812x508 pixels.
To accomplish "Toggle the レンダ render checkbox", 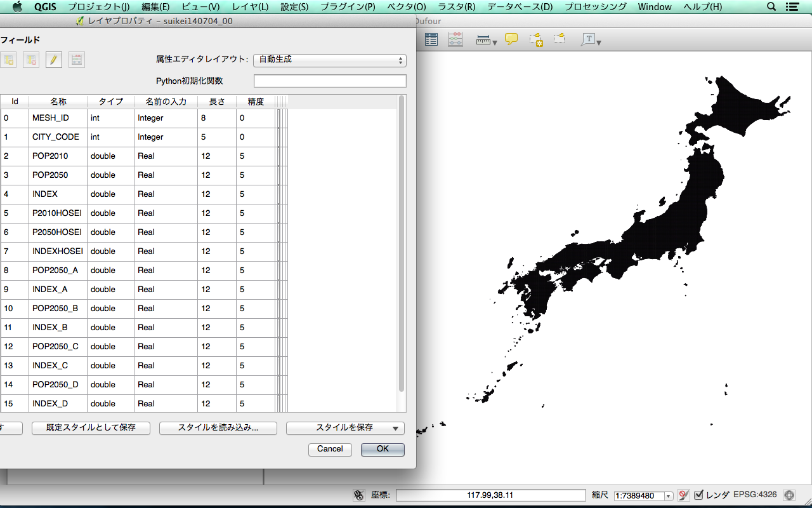I will [x=699, y=495].
